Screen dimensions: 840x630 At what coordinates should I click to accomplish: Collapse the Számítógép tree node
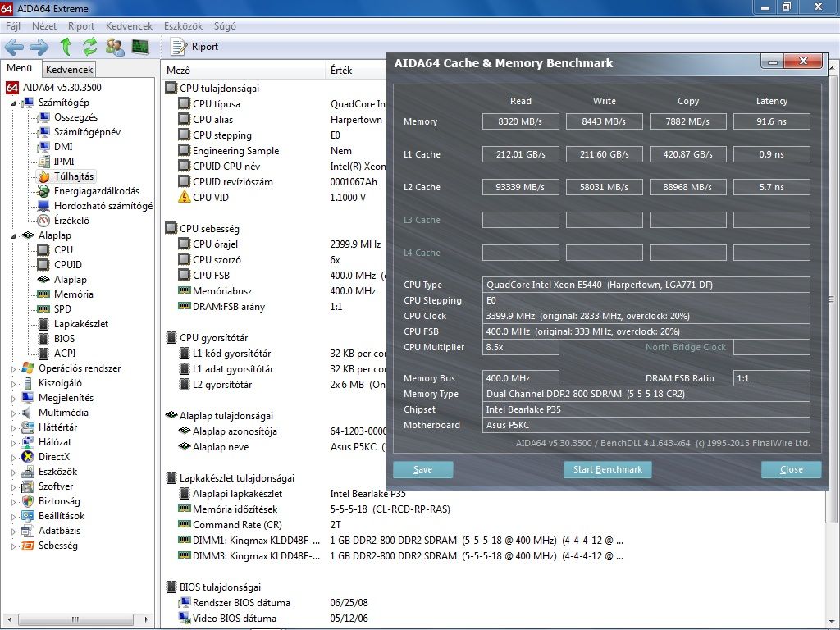(13, 103)
